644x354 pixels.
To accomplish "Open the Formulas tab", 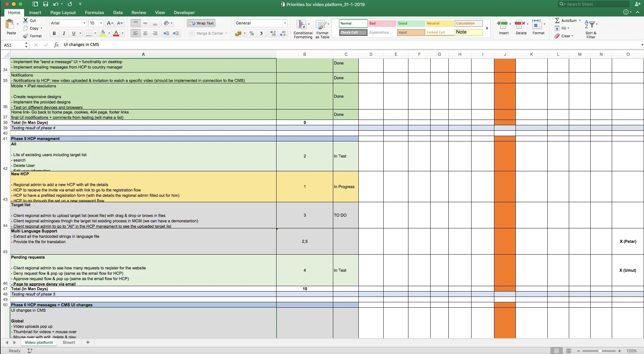I will 94,12.
